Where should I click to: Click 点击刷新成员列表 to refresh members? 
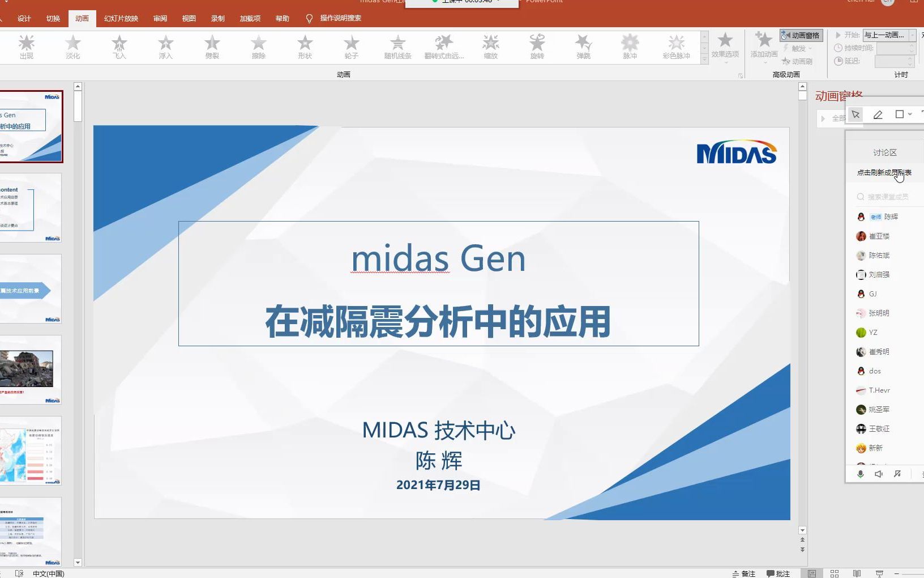[x=883, y=174]
